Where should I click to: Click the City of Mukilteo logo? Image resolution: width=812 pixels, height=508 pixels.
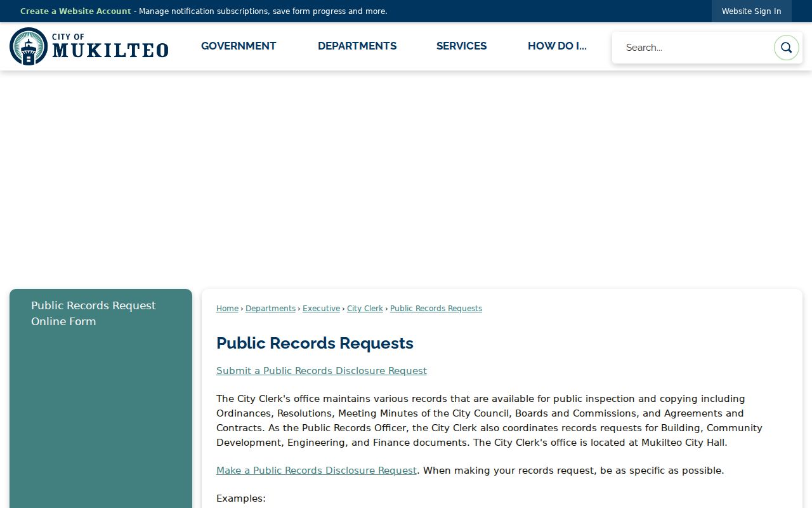pos(89,46)
